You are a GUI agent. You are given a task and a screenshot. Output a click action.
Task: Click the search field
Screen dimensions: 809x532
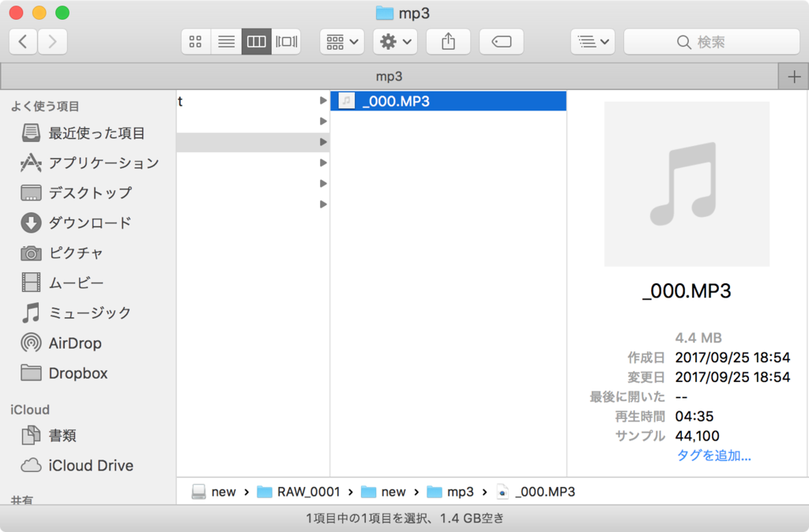point(712,41)
